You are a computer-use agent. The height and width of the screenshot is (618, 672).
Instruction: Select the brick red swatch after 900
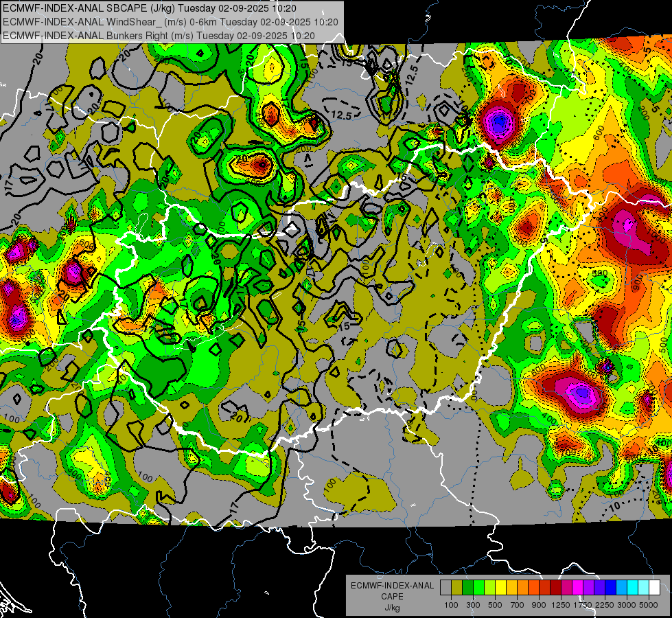545,588
